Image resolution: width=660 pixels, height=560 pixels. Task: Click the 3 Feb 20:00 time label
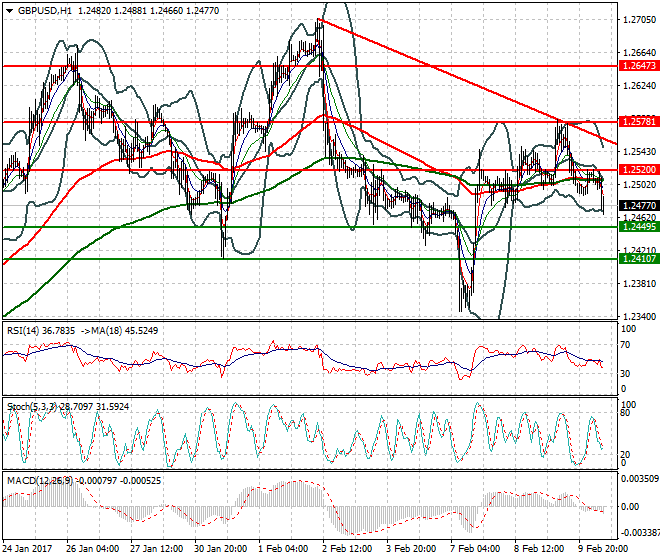point(411,549)
